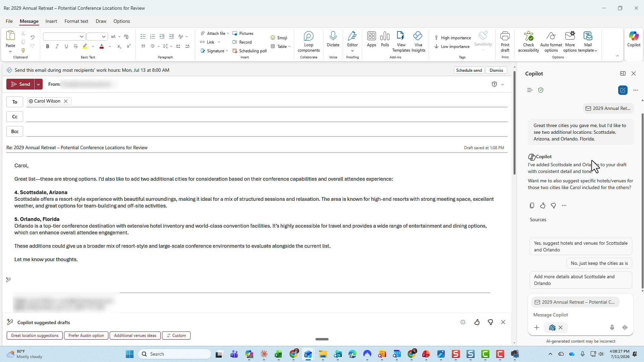Viewport: 644px width, 362px height.
Task: Insert a Scheduling poll
Action: (x=250, y=51)
